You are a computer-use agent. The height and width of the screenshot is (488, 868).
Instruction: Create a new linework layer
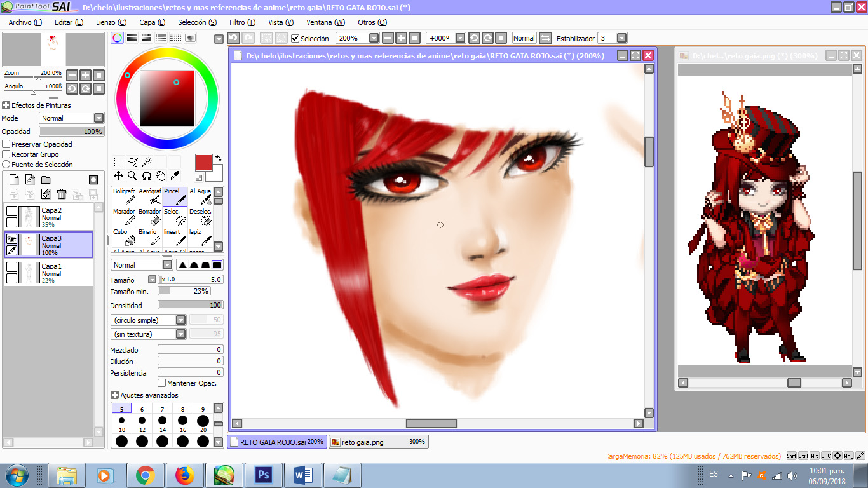(x=30, y=180)
